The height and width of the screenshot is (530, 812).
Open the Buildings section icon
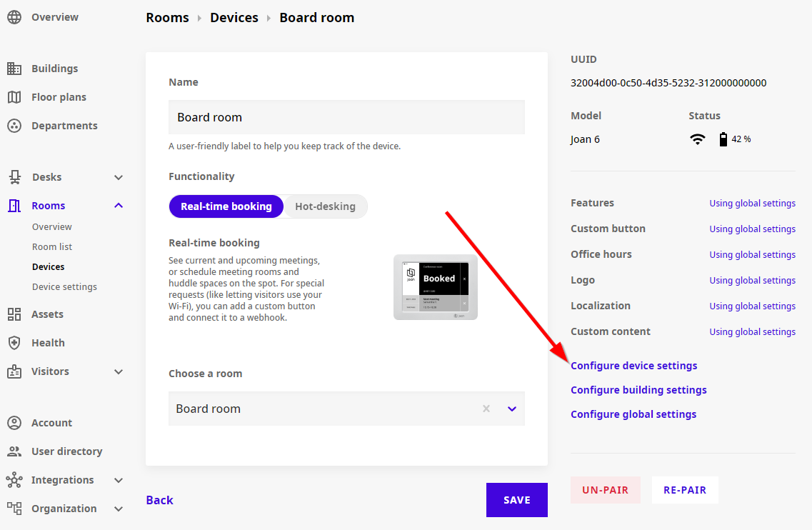tap(14, 68)
